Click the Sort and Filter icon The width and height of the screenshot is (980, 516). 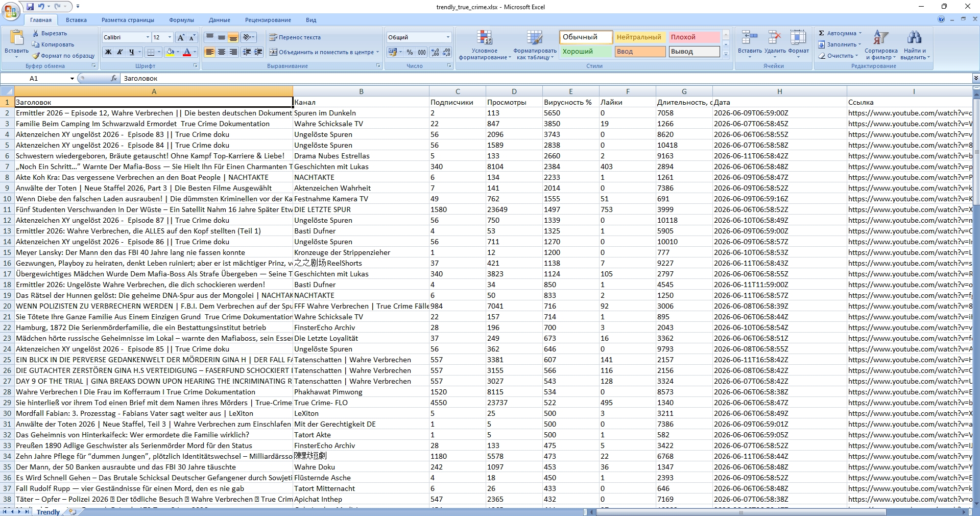[881, 38]
